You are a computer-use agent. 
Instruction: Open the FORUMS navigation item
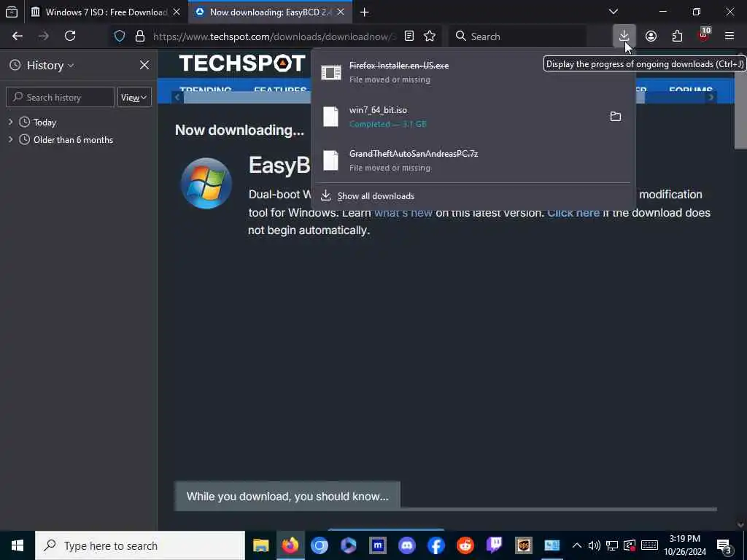click(690, 90)
